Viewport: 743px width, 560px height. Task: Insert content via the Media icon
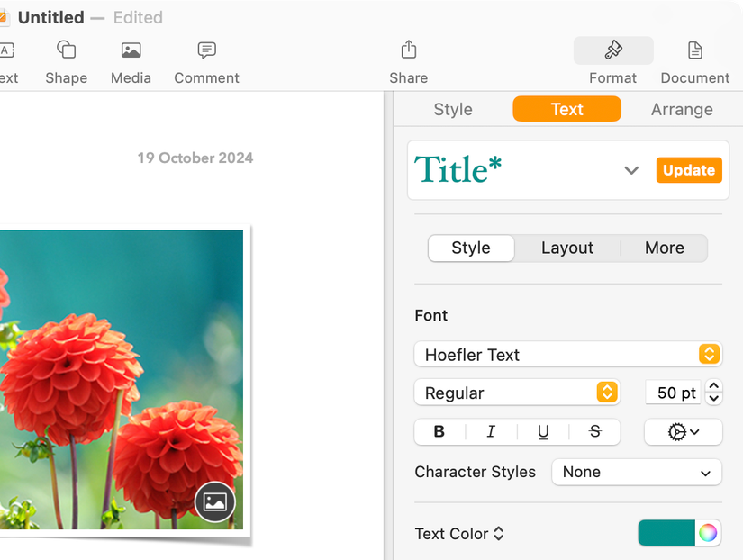(131, 51)
